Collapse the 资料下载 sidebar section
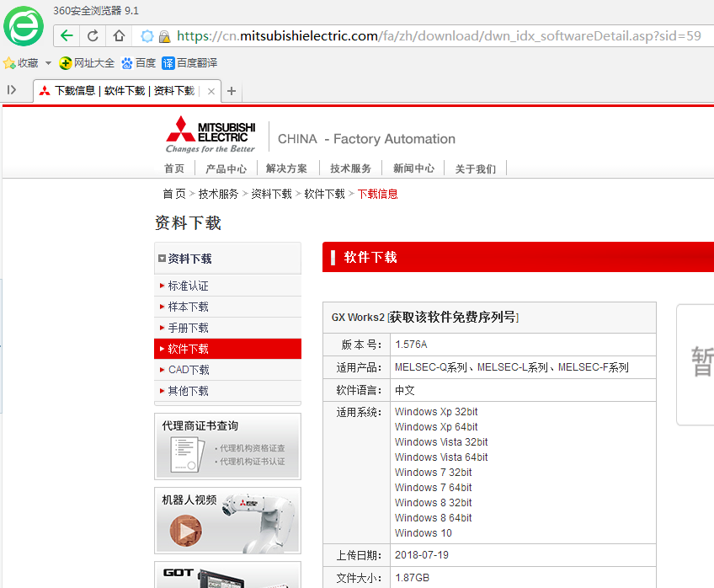 click(x=163, y=259)
